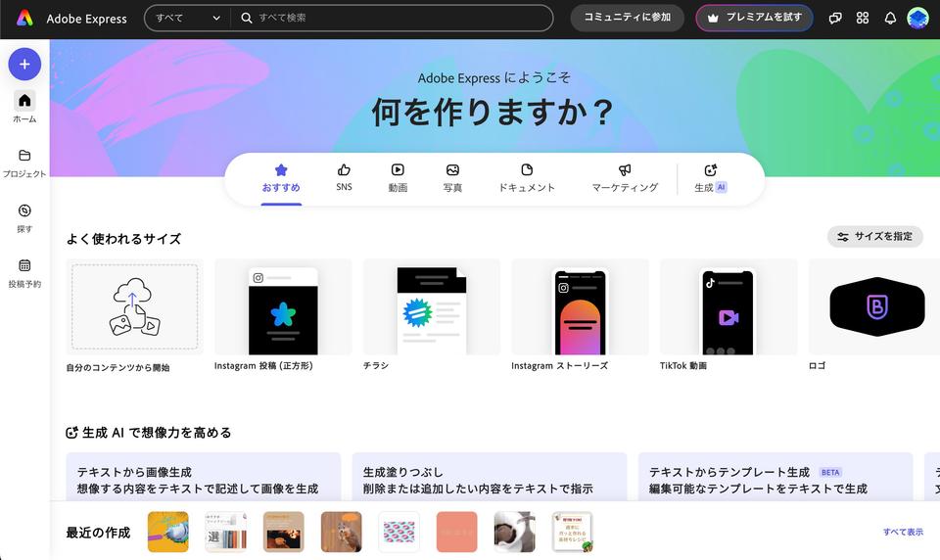
Task: Select the 動画 tab
Action: [398, 178]
